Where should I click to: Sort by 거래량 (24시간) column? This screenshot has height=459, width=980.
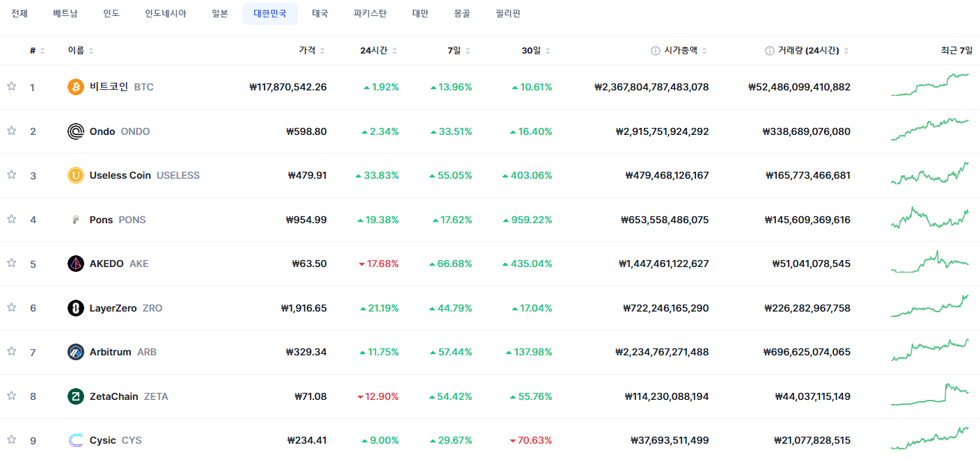click(x=808, y=51)
